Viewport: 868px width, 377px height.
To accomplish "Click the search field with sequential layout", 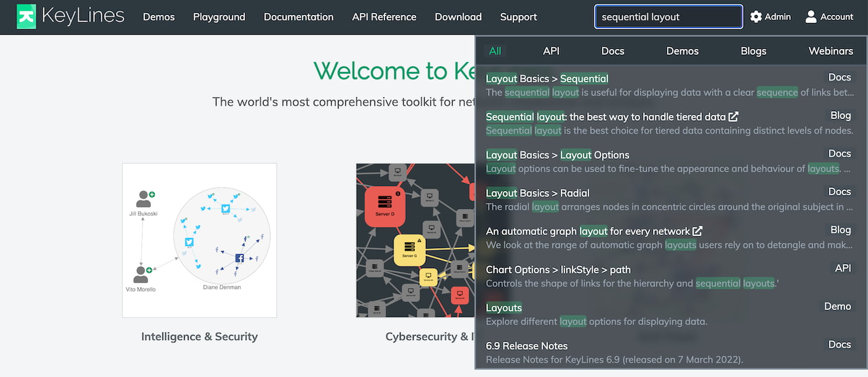I will point(668,17).
